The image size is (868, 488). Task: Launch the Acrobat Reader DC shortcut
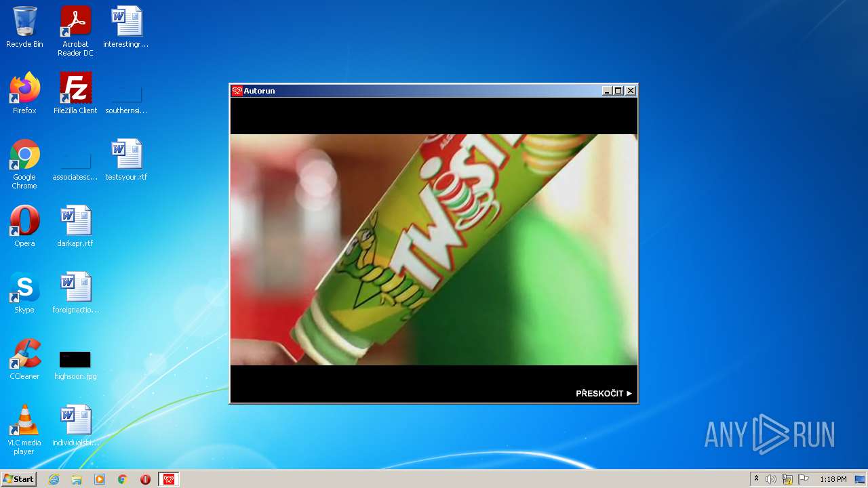click(75, 31)
